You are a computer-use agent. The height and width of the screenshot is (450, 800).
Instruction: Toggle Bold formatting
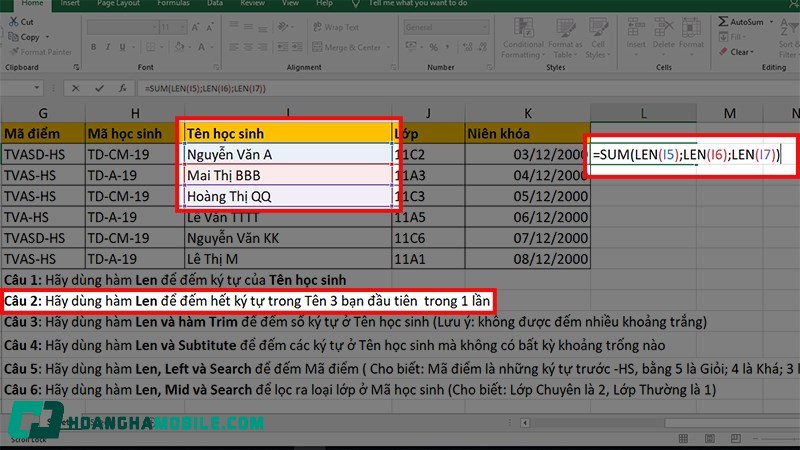[x=92, y=47]
